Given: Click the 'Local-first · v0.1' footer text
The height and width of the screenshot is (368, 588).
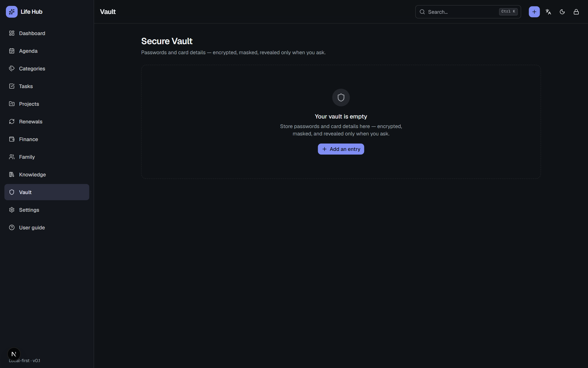Looking at the screenshot, I should pyautogui.click(x=24, y=360).
